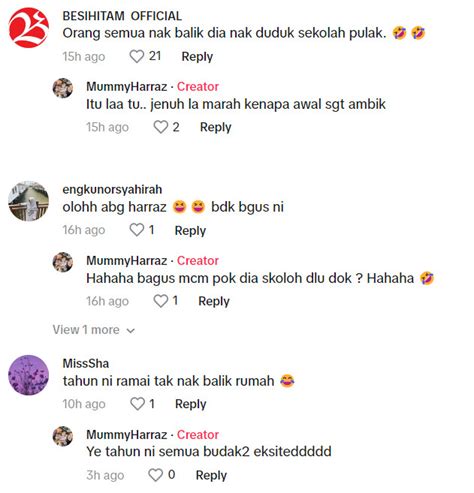Viewport: 474px width, 493px height.
Task: Click the chevron beside View 1 more
Action: 131,331
